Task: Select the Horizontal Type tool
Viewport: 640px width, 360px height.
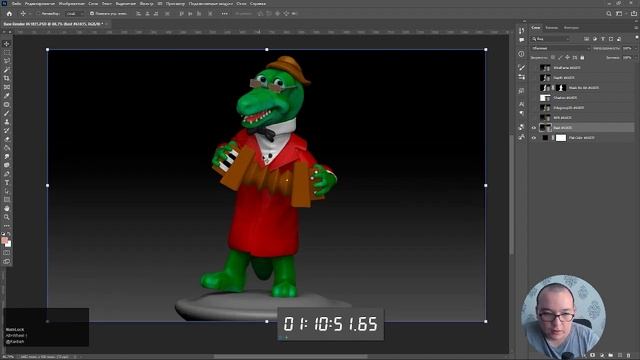Action: (x=7, y=182)
